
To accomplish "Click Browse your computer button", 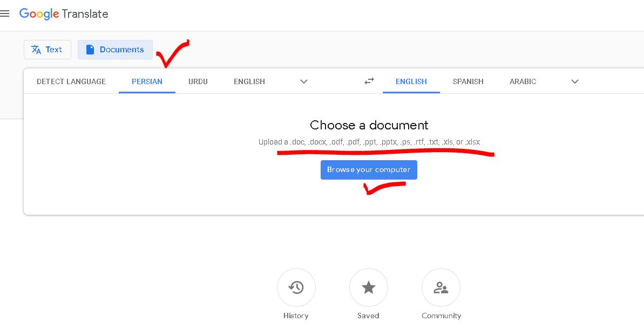I will tap(369, 170).
